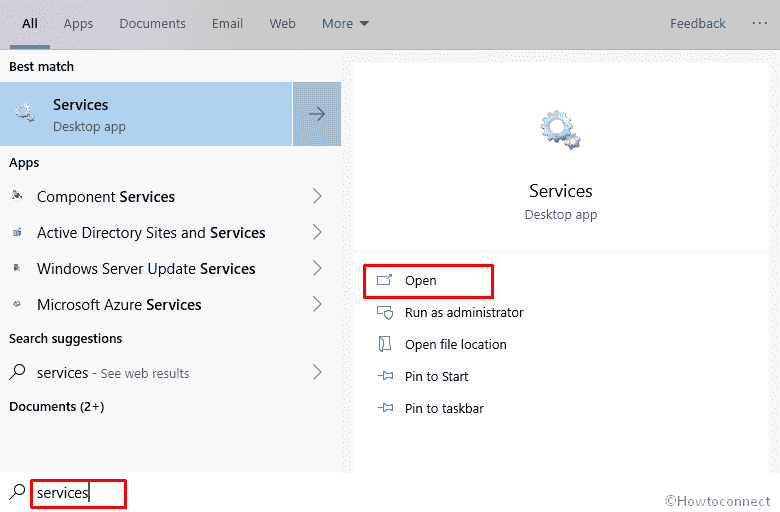Expand Active Directory Sites and Services chevron
The width and height of the screenshot is (780, 512).
point(317,232)
